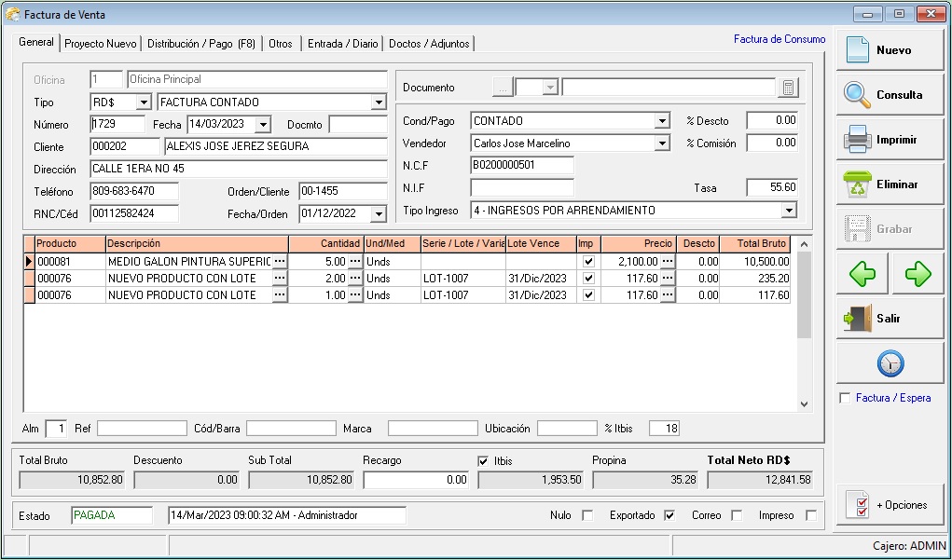Uncheck the Itbis checkbox in totals
Viewport: 952px width, 560px height.
(483, 460)
